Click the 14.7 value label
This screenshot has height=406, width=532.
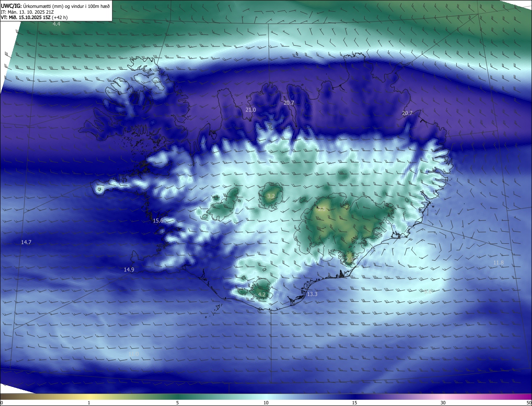26,242
